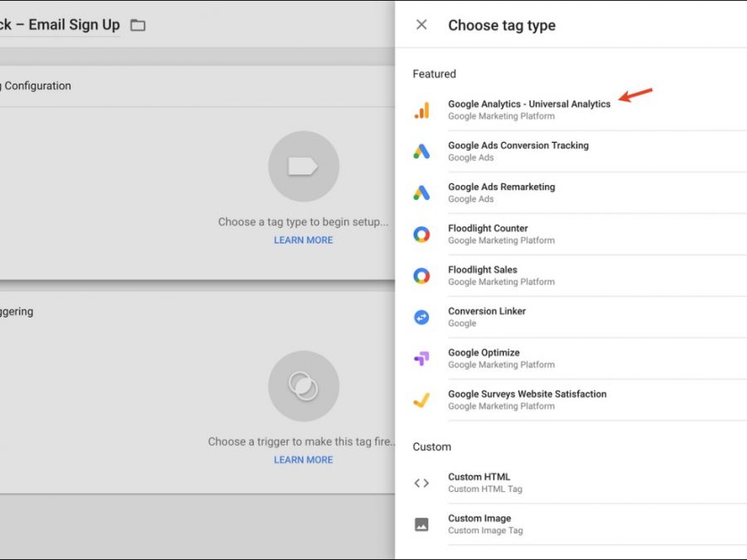747x560 pixels.
Task: Choose Google Ads Conversion Tracking from list
Action: click(518, 146)
